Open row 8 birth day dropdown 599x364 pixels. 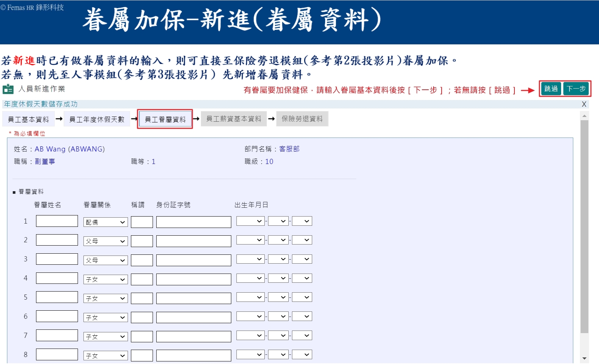coord(303,354)
